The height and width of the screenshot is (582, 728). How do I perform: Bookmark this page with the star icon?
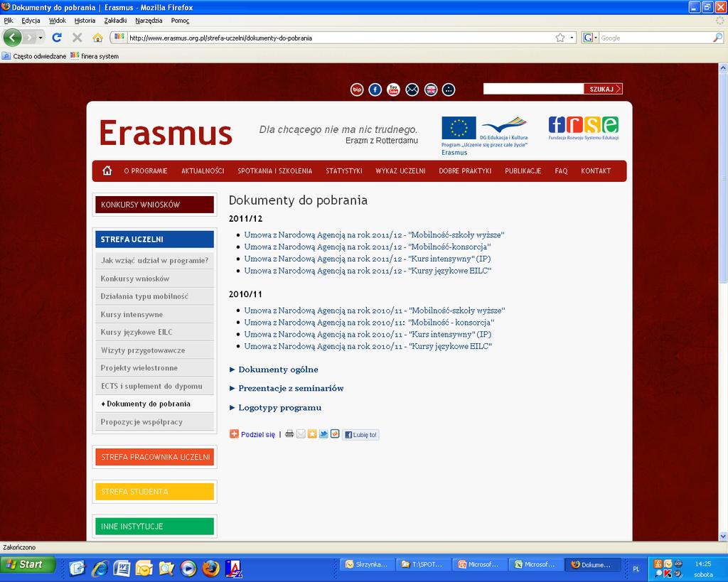tap(560, 38)
